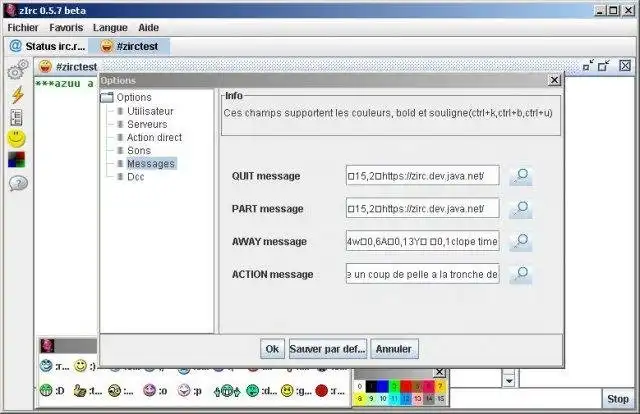Open the Langue menu
The height and width of the screenshot is (414, 640).
[110, 28]
